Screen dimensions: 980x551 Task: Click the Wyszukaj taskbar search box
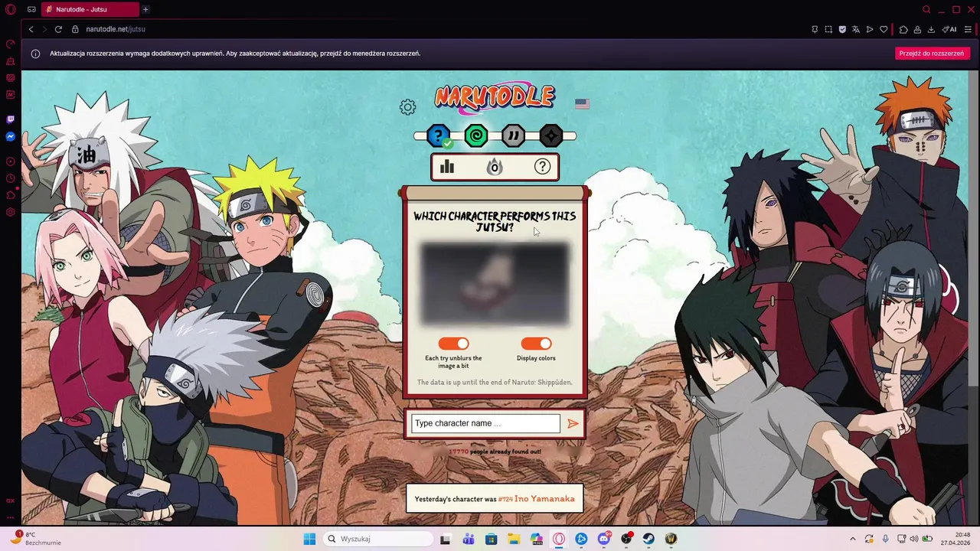click(378, 539)
